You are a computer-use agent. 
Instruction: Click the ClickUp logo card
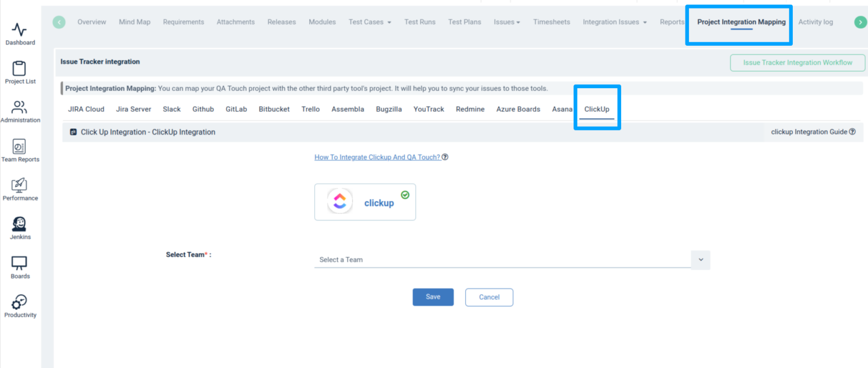(365, 202)
